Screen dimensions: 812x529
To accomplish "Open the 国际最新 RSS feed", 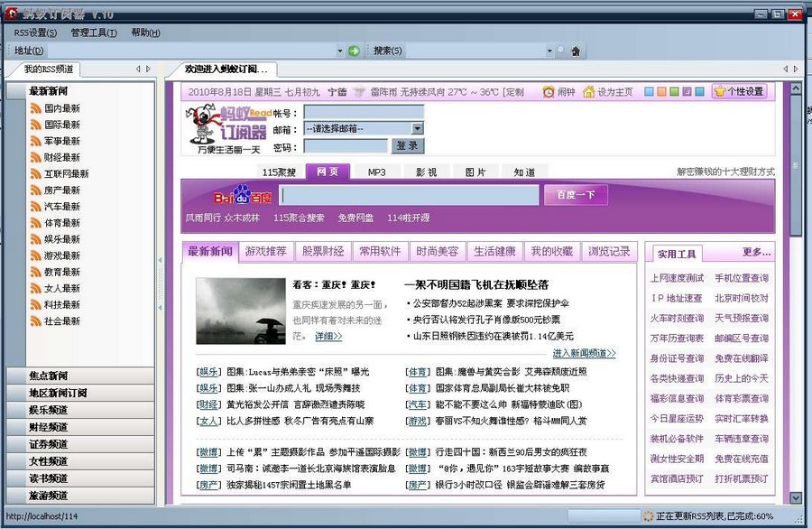I will (55, 125).
